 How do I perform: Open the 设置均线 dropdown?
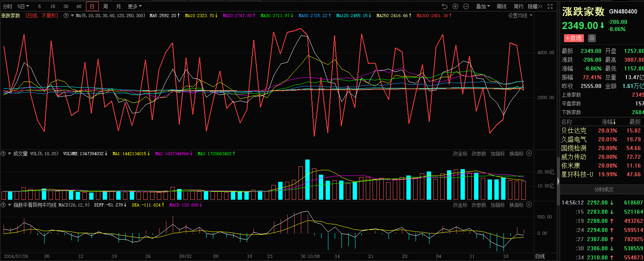pyautogui.click(x=520, y=16)
